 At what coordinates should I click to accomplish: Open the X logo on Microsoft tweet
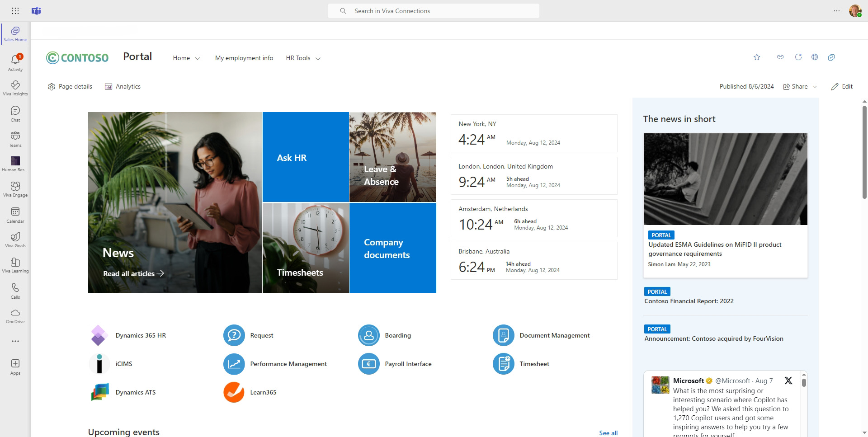(x=788, y=381)
